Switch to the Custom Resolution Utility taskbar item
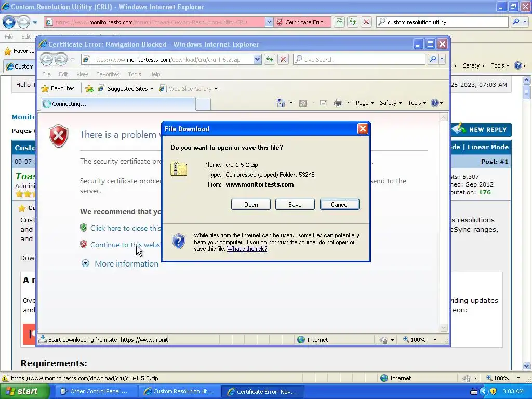Viewport: 532px width, 399px height. point(179,391)
